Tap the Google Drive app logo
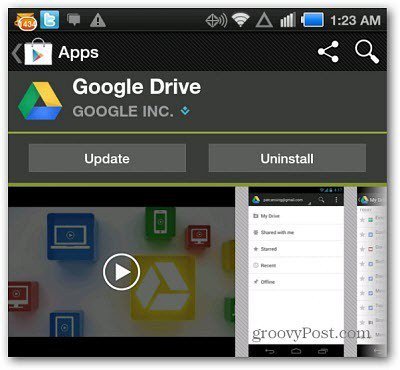Screen dimensions: 400x370 [x=40, y=101]
